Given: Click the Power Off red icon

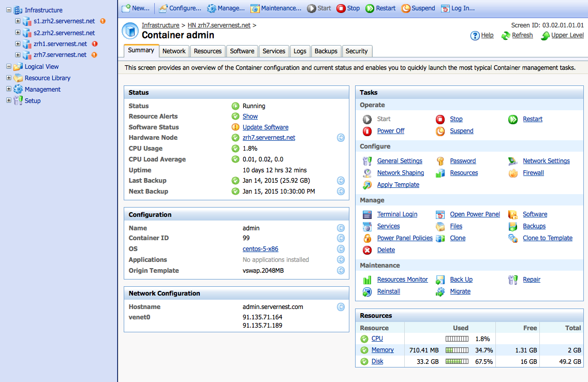Looking at the screenshot, I should pyautogui.click(x=367, y=131).
